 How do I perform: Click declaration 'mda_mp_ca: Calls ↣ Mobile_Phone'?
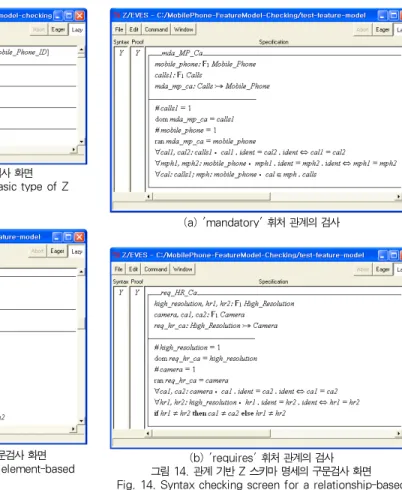point(212,86)
